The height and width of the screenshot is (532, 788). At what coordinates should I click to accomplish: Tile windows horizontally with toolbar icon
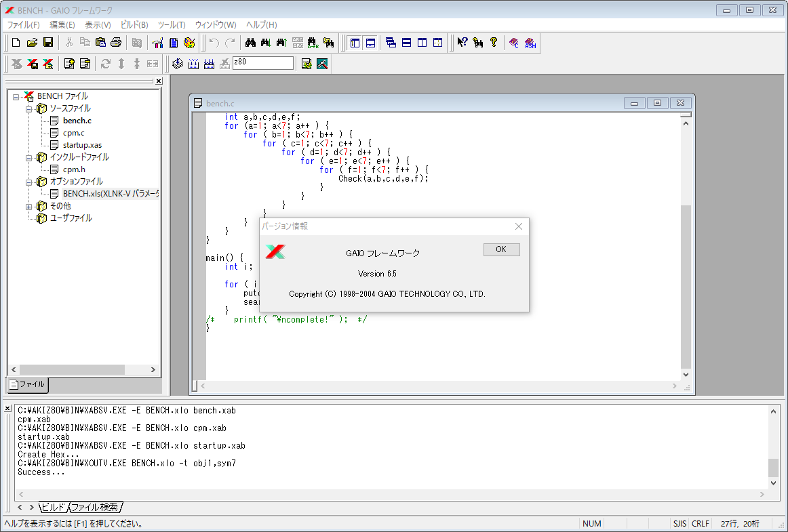click(x=407, y=43)
